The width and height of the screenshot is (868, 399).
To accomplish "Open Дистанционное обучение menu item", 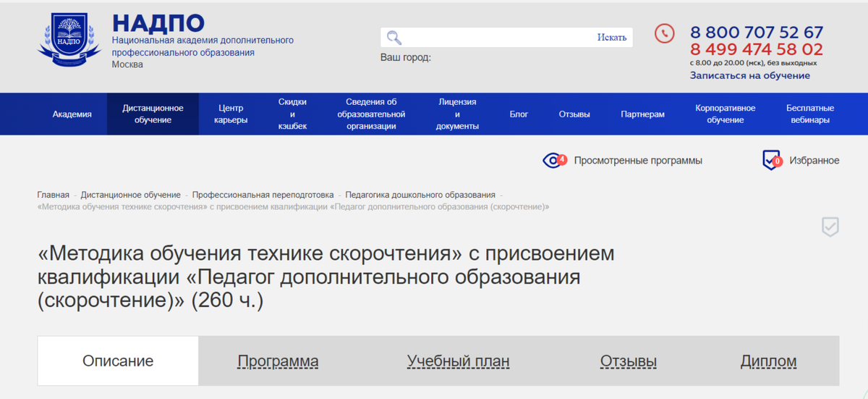I will (153, 114).
